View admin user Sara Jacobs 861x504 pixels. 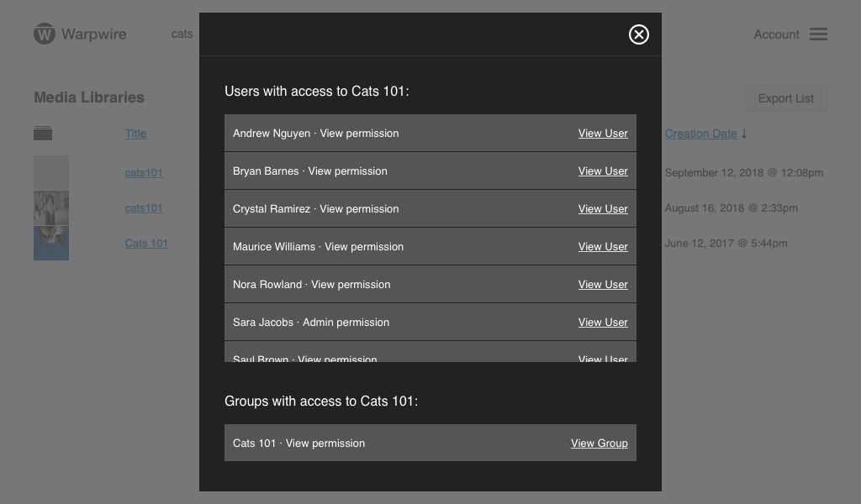[603, 323]
